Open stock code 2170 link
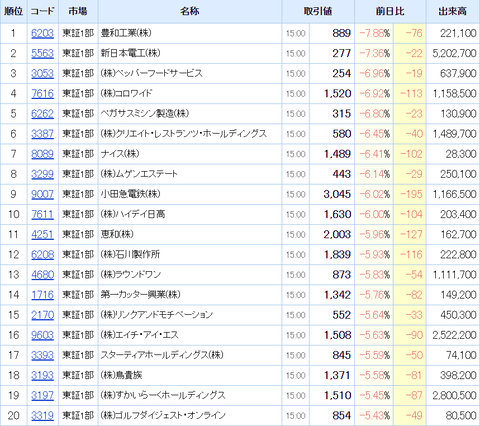Viewport: 480px width, 426px height. tap(42, 315)
